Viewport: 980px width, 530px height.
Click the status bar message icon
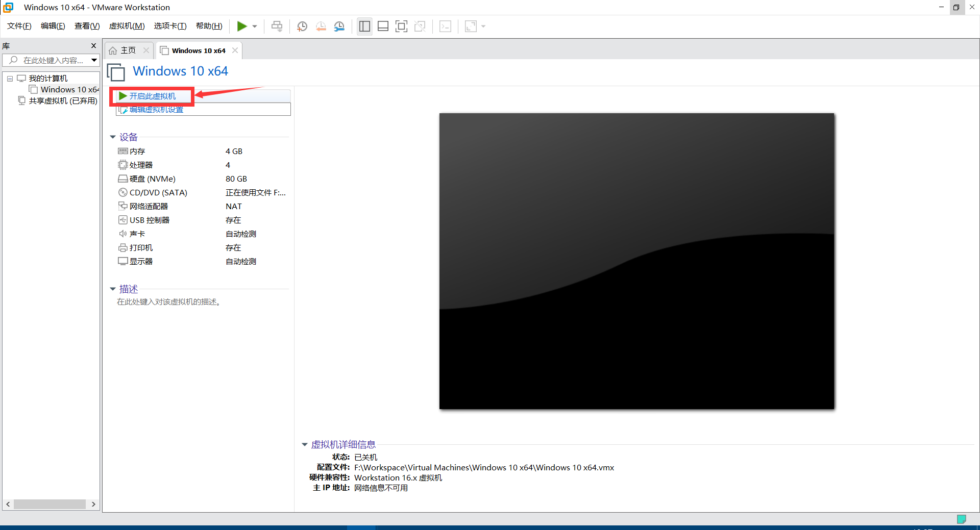tap(962, 519)
